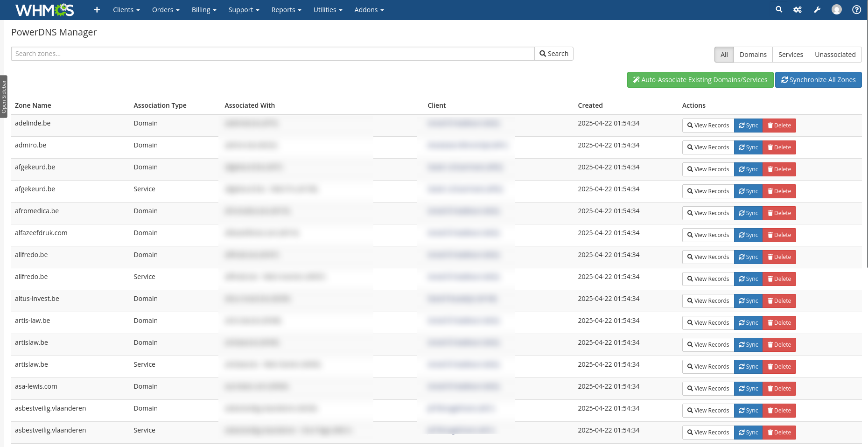Delete the afromedica.be zone
Viewport: 868px width, 447px height.
click(x=779, y=213)
